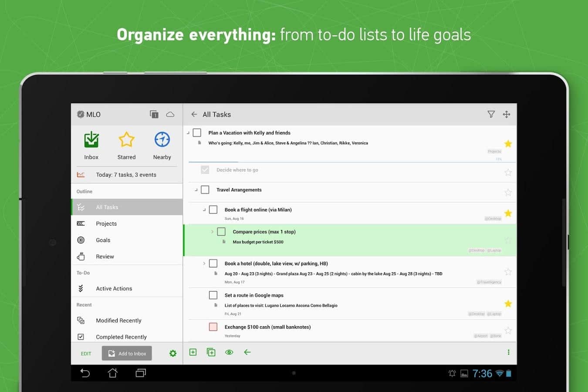Image resolution: width=588 pixels, height=392 pixels.
Task: Open the Nearby compass view
Action: (x=162, y=145)
